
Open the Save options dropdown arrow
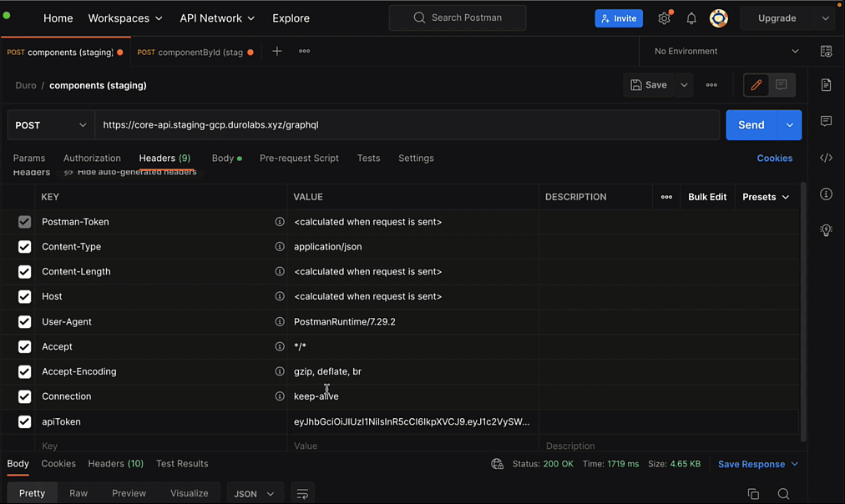(684, 85)
